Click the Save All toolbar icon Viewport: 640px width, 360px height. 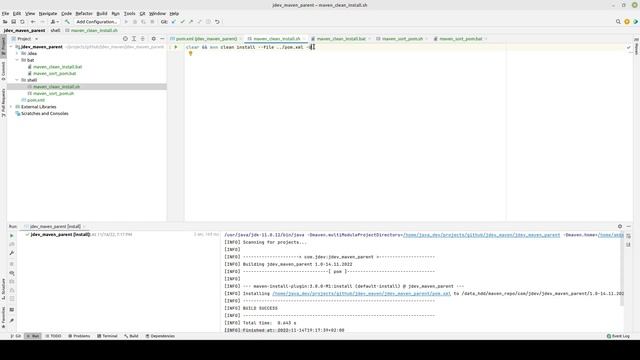[13, 22]
